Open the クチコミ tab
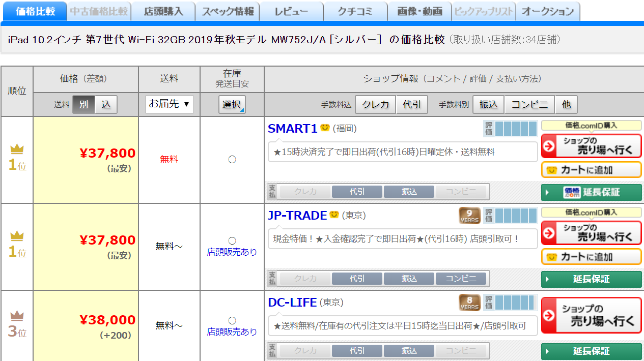Viewport: 644px width, 361px height. (355, 11)
